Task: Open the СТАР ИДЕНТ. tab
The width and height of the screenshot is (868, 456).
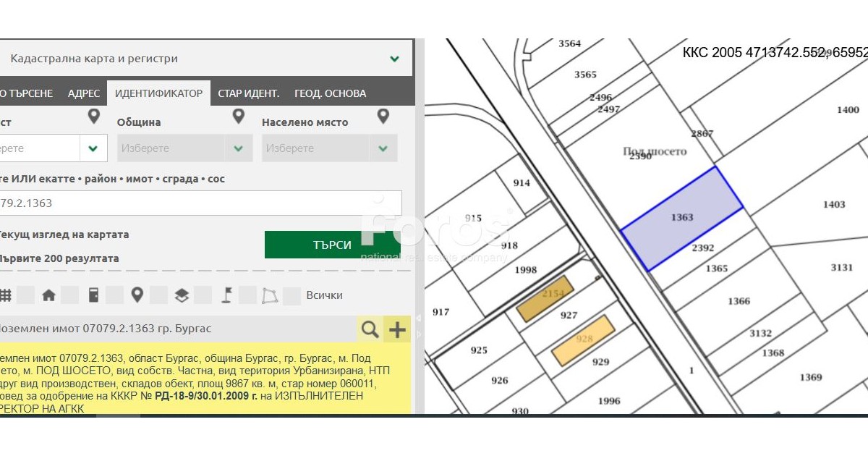Action: (249, 93)
